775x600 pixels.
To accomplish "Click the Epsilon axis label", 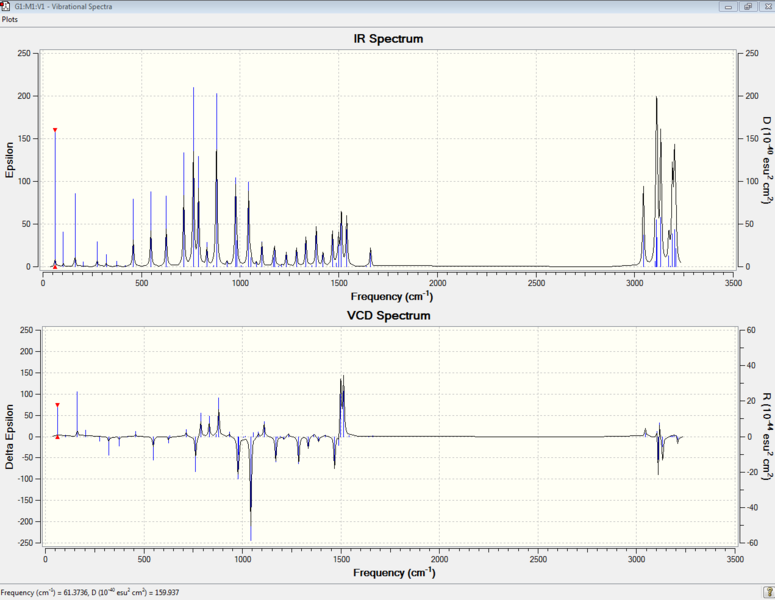I will click(9, 160).
